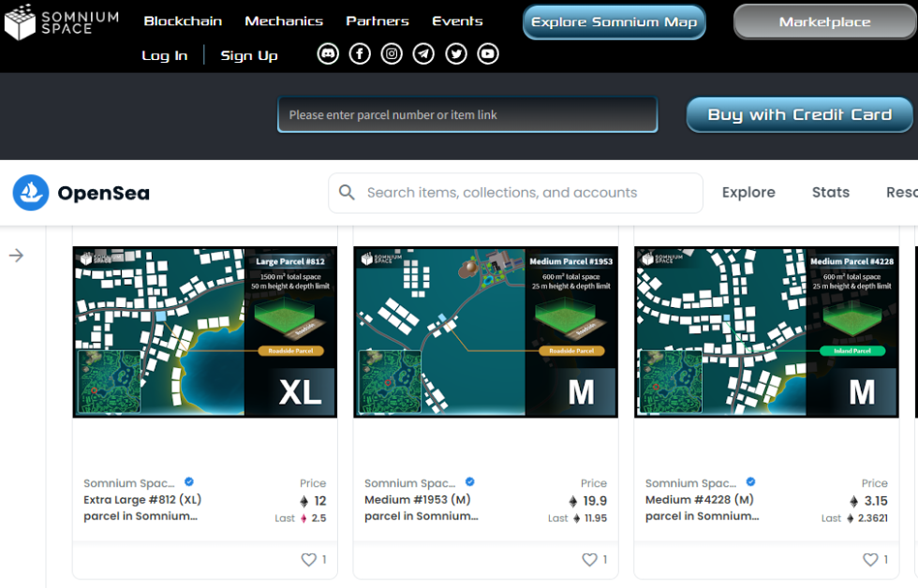Open the Medium Parcel #1953 thumbnail
Image resolution: width=918 pixels, height=588 pixels.
point(485,331)
